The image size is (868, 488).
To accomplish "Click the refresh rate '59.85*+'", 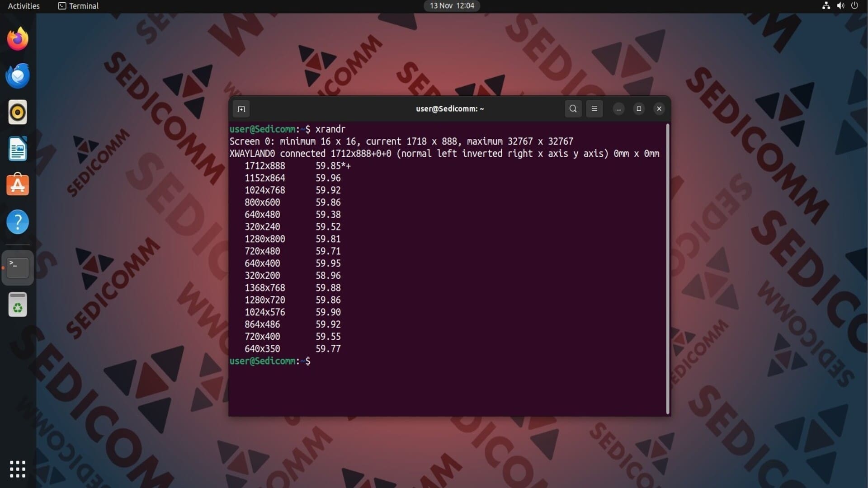I will click(x=333, y=166).
